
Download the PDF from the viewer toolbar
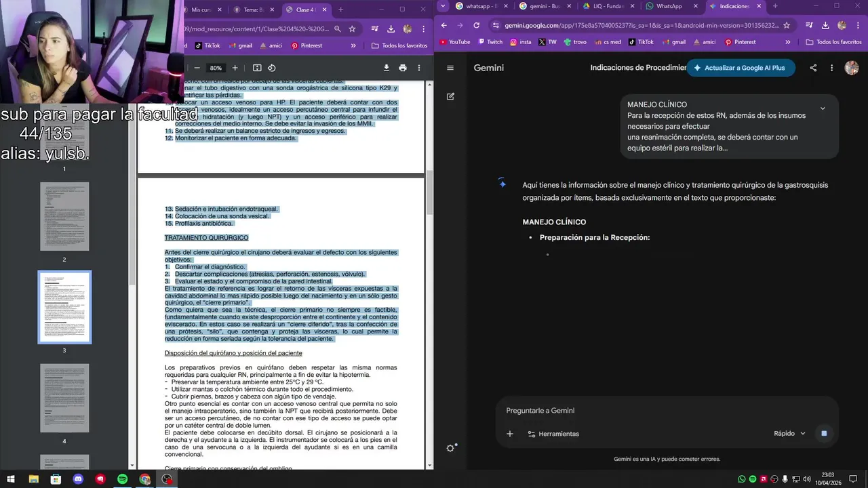(387, 68)
